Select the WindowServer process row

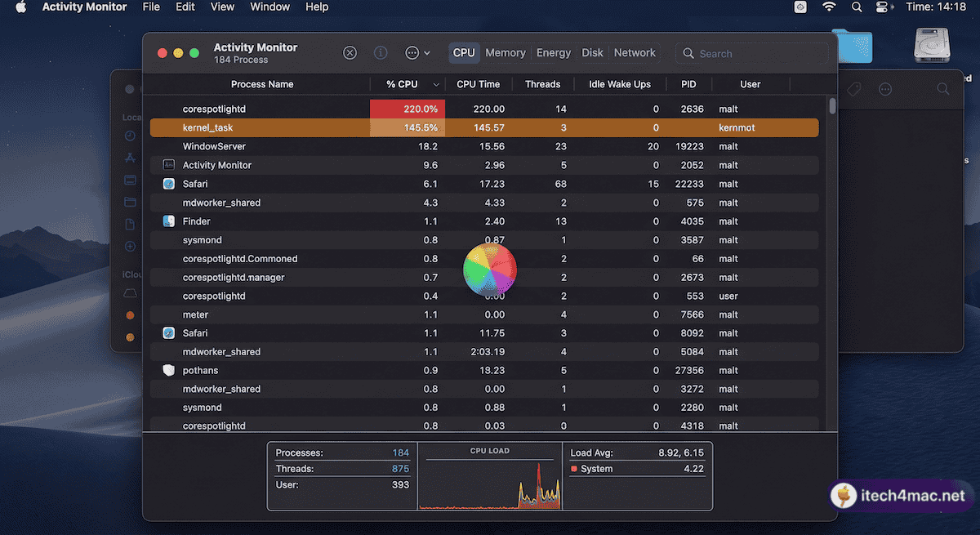click(x=484, y=146)
